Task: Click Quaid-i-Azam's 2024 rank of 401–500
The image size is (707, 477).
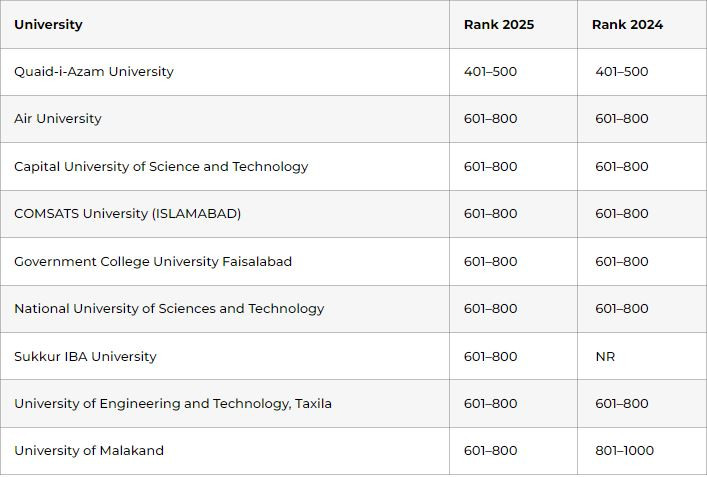Action: click(x=621, y=72)
